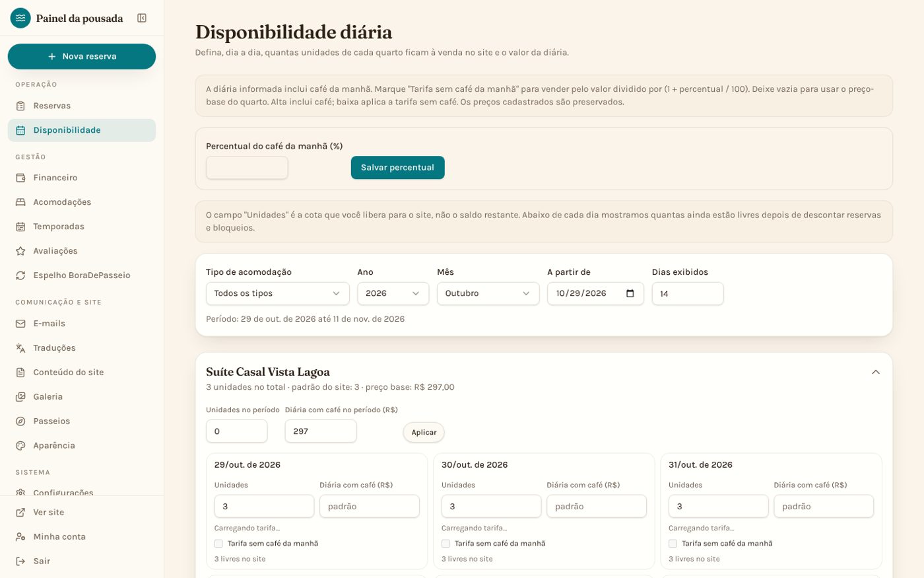
Task: Check Tarifa sem café for 29/out.
Action: coord(218,544)
